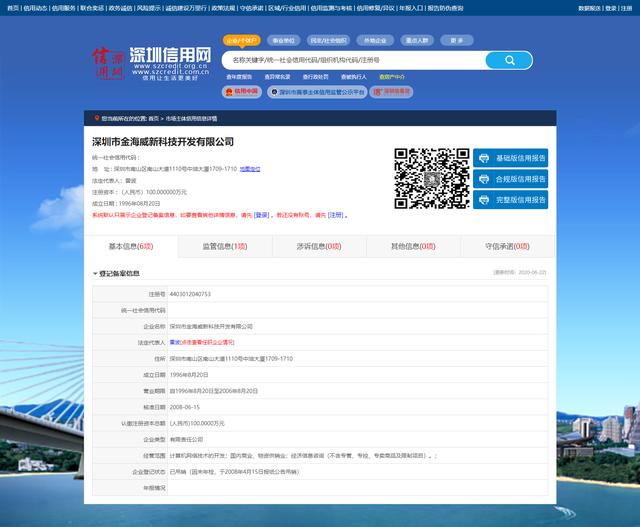Open the 更多 search categories
640x527 pixels.
457,40
